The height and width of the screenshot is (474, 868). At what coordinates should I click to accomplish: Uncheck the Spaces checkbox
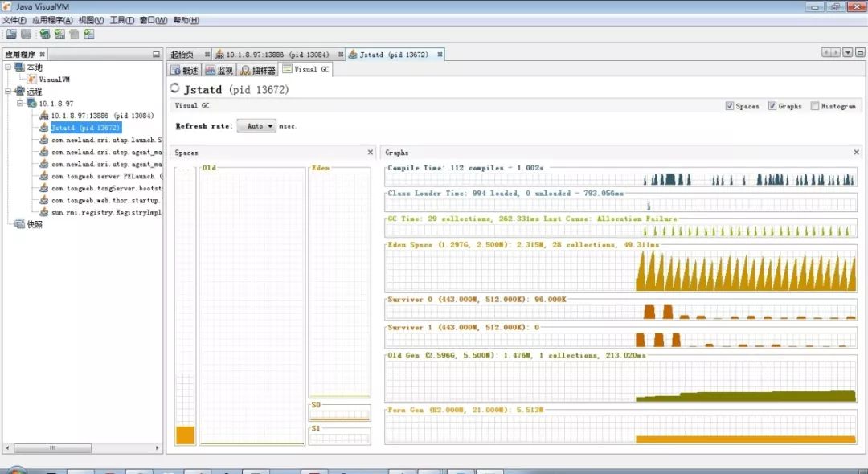pos(730,105)
